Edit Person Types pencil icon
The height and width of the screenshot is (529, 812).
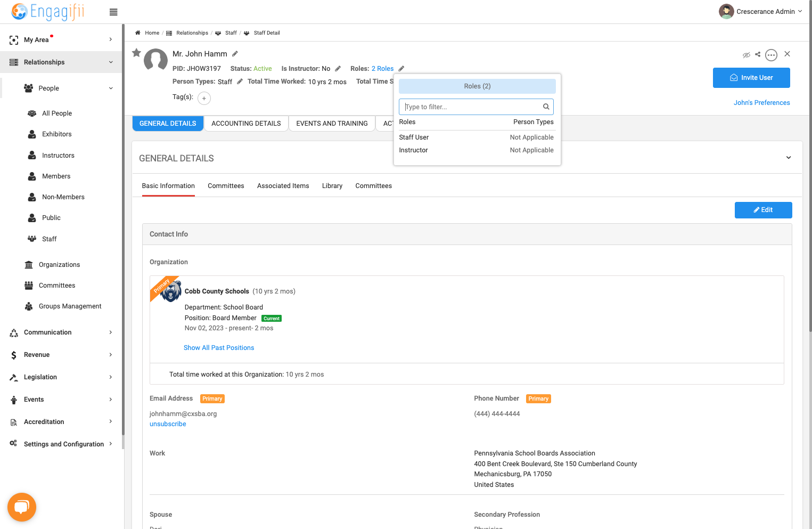click(240, 82)
